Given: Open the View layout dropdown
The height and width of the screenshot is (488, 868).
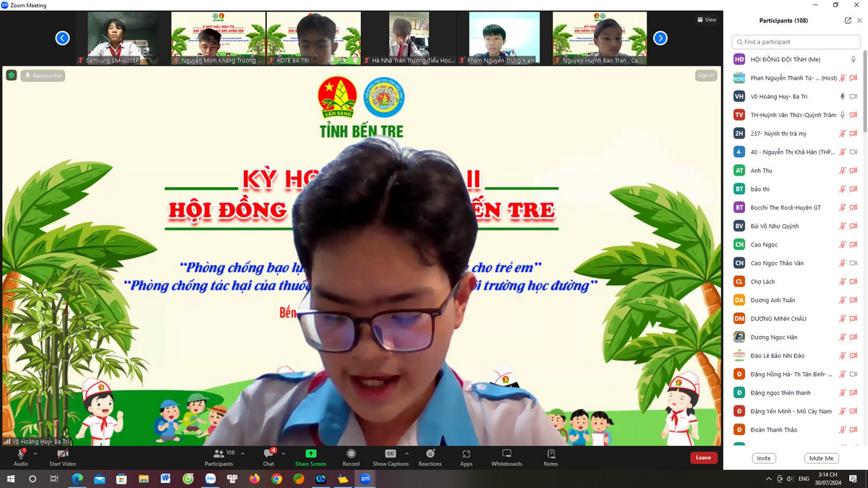Looking at the screenshot, I should click(x=706, y=20).
